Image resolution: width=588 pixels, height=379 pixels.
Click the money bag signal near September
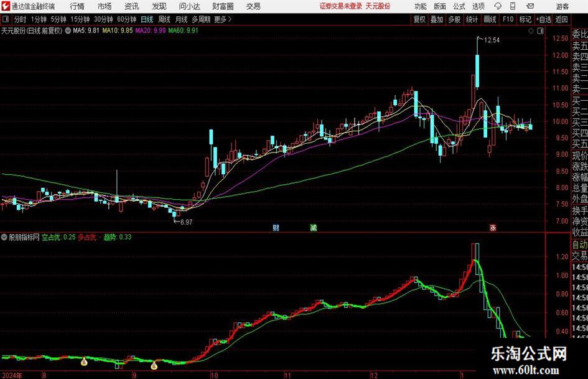[x=154, y=365]
